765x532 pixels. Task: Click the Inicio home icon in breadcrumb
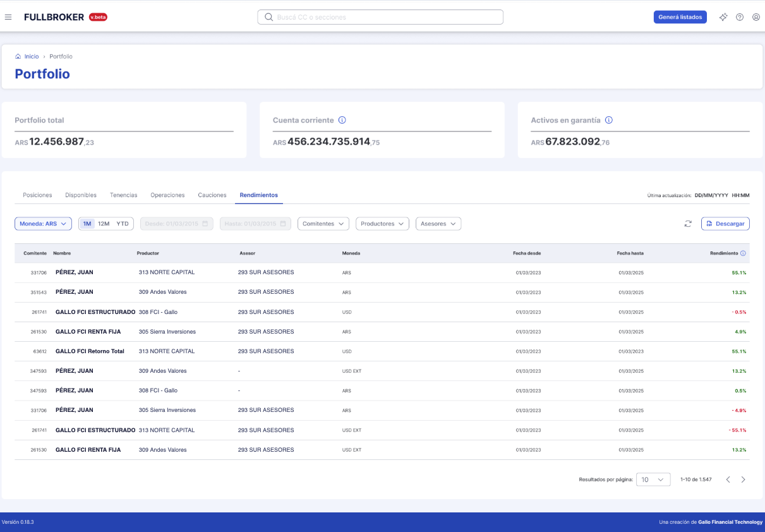click(x=18, y=56)
